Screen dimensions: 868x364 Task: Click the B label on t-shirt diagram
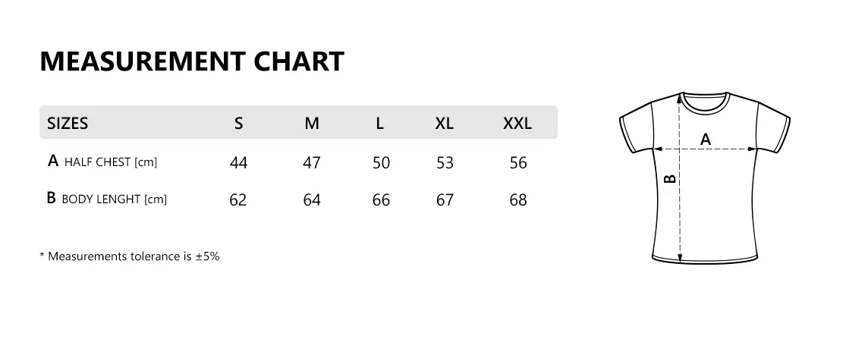point(669,179)
